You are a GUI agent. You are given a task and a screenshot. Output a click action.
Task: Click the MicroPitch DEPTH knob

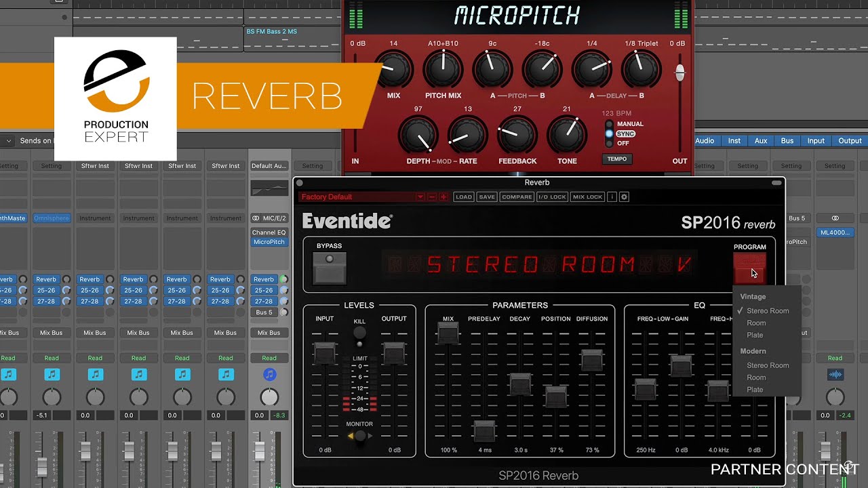[x=418, y=135]
